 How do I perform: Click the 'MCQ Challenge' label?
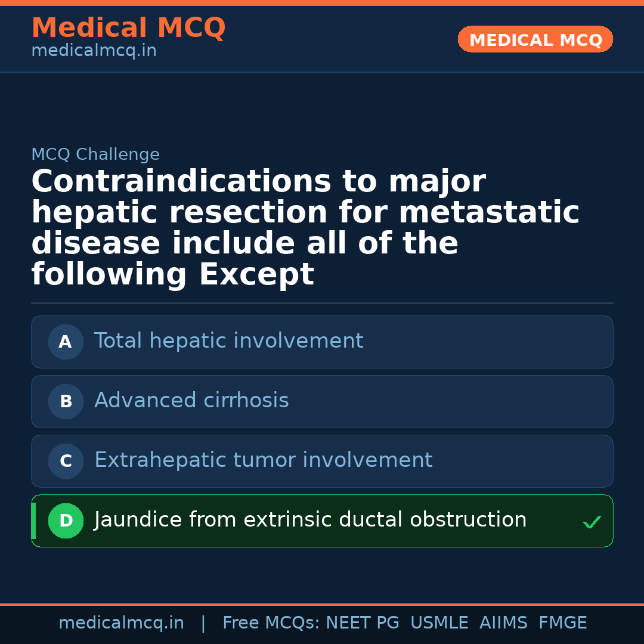click(95, 154)
